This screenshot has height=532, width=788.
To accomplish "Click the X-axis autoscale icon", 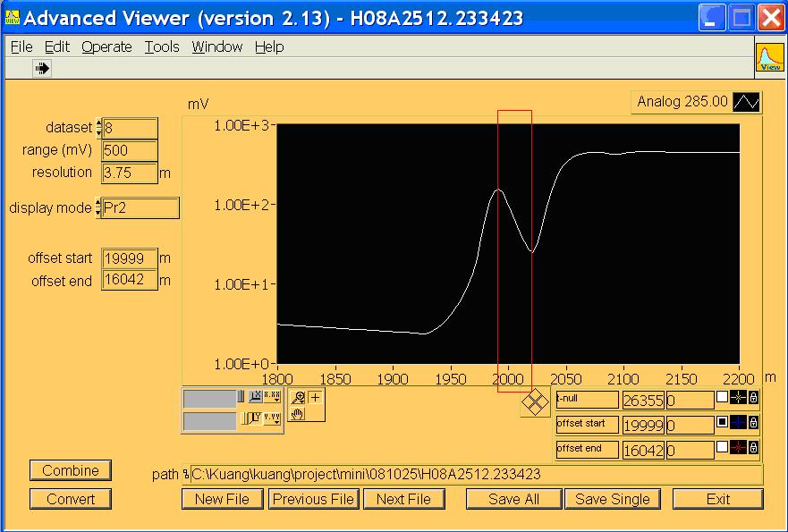I will pos(255,396).
